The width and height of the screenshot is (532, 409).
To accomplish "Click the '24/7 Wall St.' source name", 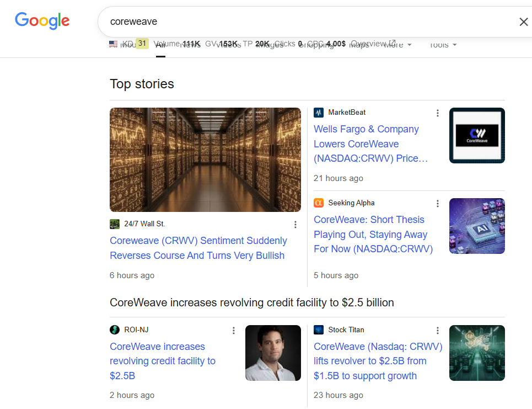I will 144,224.
